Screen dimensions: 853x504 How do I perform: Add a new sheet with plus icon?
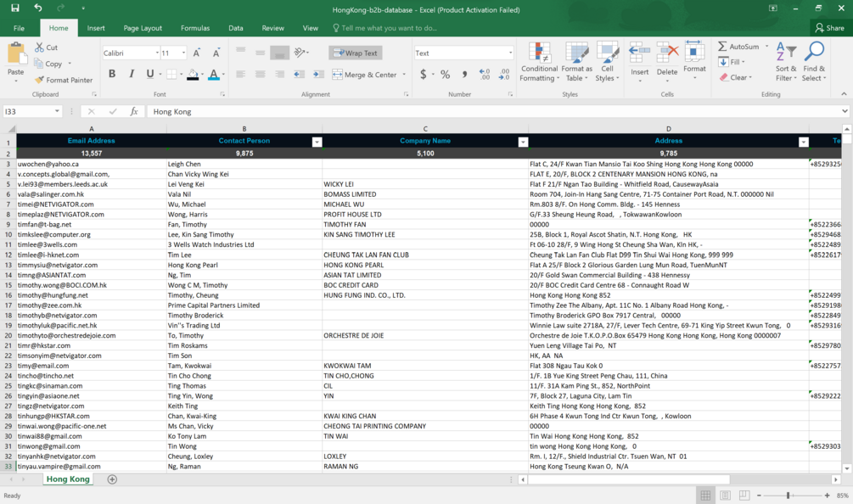coord(112,479)
